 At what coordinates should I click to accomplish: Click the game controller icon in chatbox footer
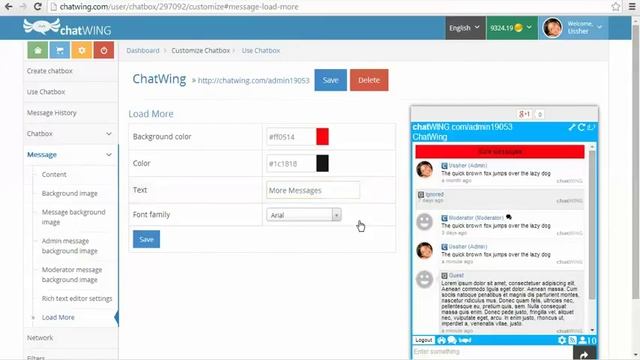pyautogui.click(x=465, y=340)
